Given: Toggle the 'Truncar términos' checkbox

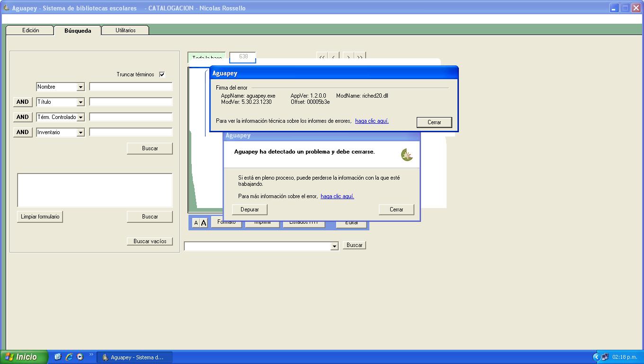Looking at the screenshot, I should (x=162, y=74).
